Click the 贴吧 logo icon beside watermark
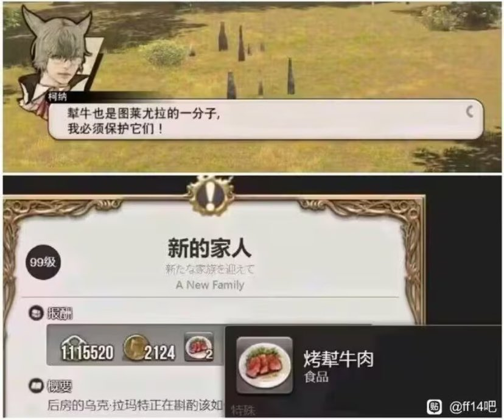This screenshot has height=420, width=504. pyautogui.click(x=434, y=407)
